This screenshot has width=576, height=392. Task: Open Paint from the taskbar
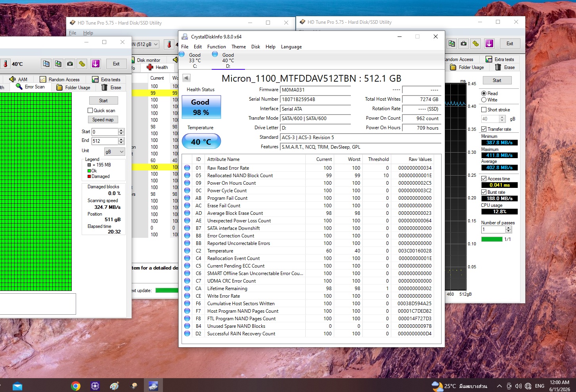click(114, 386)
